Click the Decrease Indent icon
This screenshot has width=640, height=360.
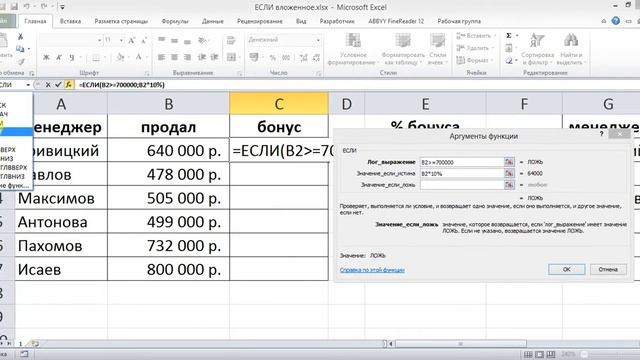202,58
